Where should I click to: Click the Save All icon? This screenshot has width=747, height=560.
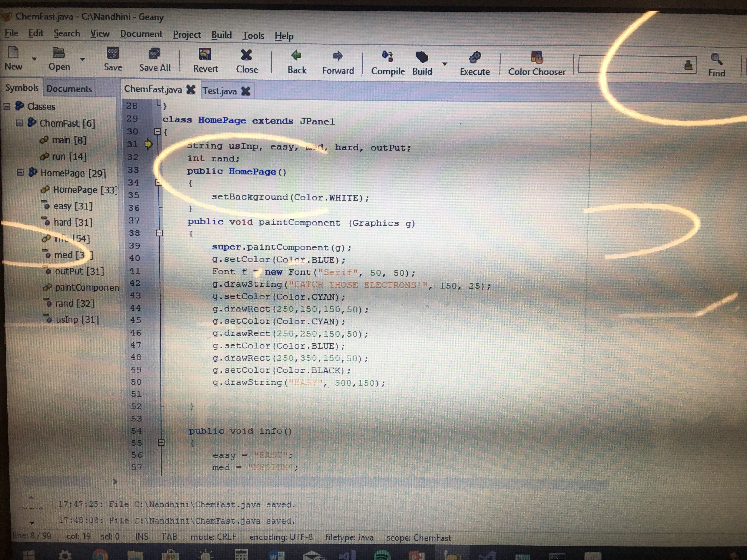154,53
